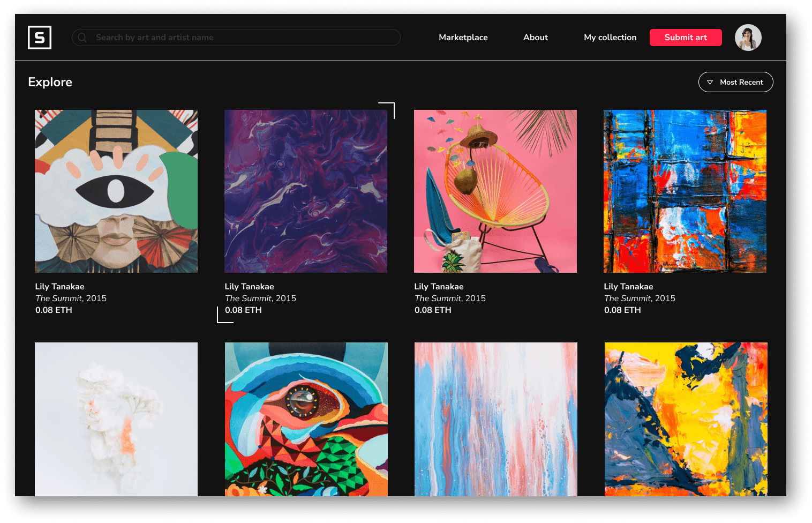Screen dimensions: 812x523
Task: Click into the search field
Action: coord(236,38)
